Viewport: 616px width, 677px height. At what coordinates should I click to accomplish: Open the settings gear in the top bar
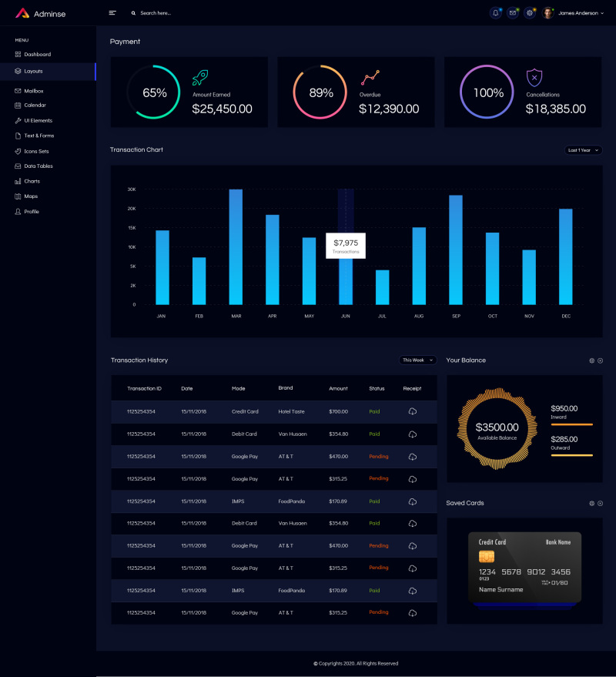tap(530, 13)
